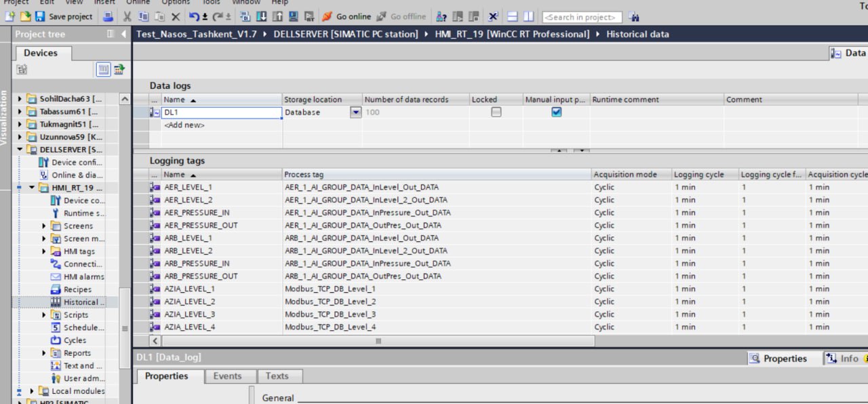
Task: Cut selection using the scissors icon
Action: [127, 16]
